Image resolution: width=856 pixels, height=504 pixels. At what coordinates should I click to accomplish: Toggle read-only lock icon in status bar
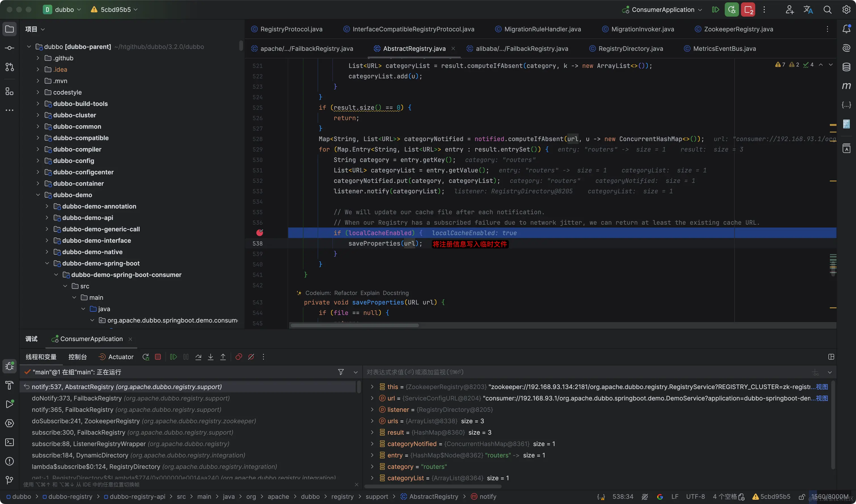pos(802,497)
